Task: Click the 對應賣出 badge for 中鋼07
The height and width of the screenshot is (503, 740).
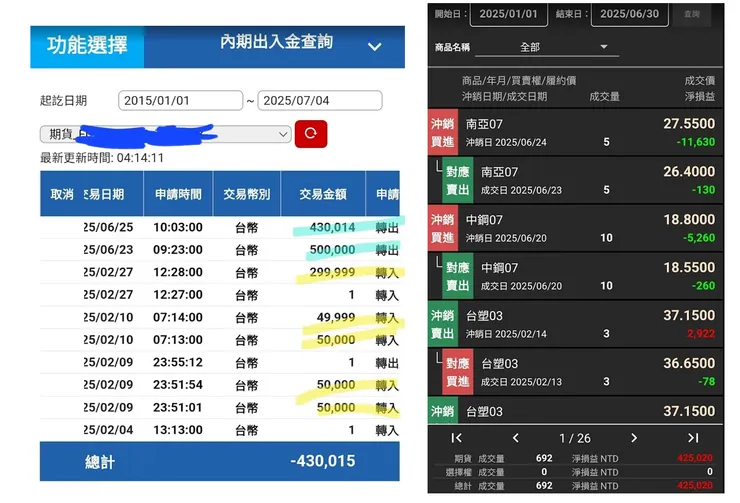Action: click(x=458, y=276)
